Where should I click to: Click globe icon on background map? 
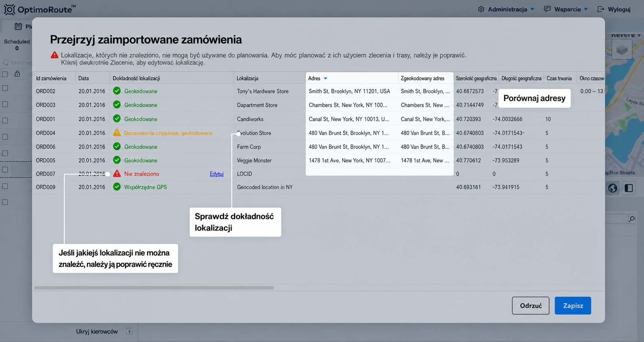coord(613,188)
